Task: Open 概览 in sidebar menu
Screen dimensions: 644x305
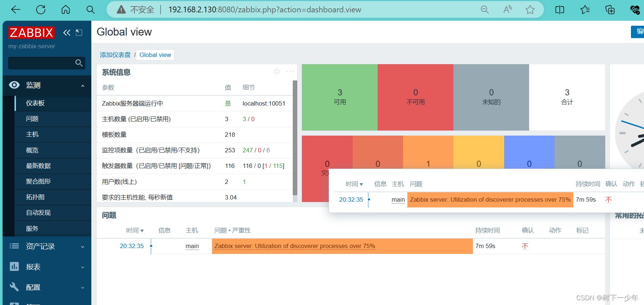Action: (x=53, y=150)
